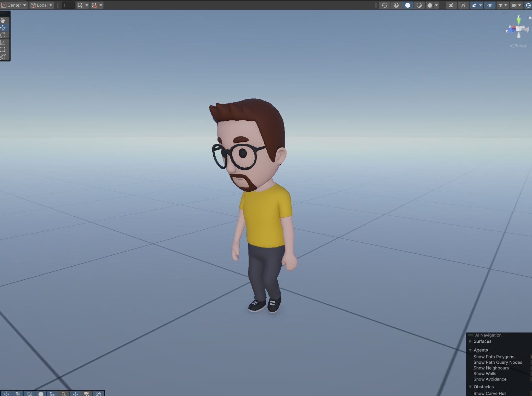
Task: Toggle scene effects (skybox, fog)
Action: click(x=474, y=5)
